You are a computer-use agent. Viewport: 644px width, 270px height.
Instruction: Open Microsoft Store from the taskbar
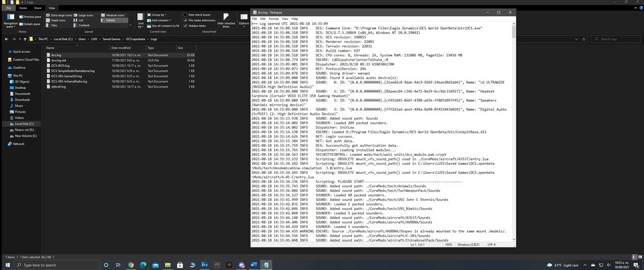click(180, 265)
